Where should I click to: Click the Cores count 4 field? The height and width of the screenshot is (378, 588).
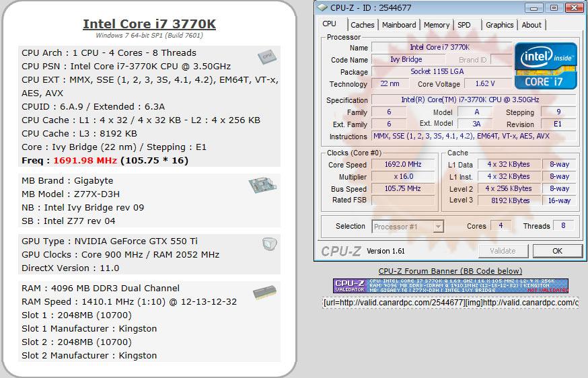coord(501,226)
